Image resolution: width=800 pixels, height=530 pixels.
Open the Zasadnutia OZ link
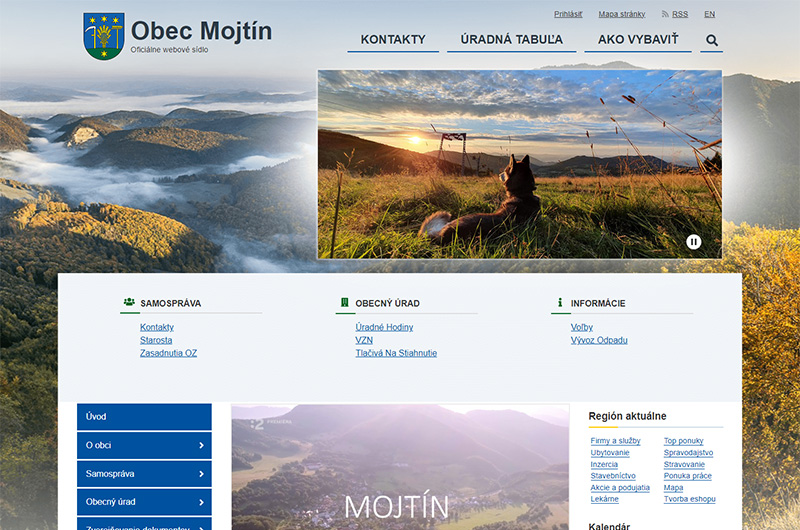pos(168,352)
